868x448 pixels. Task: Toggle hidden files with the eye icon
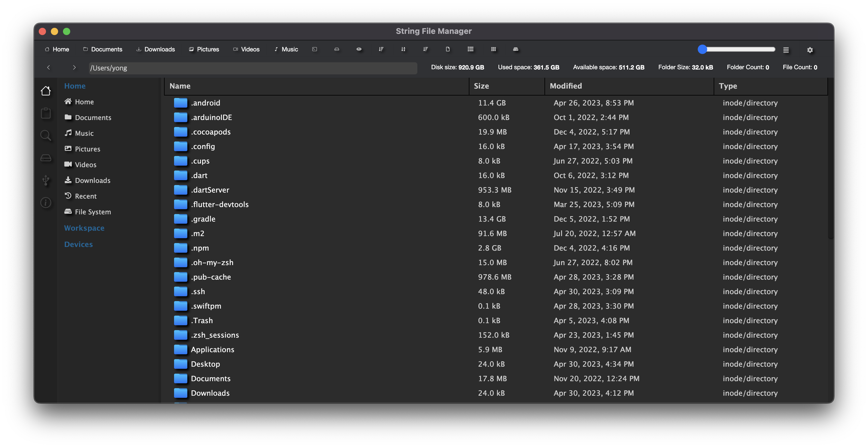359,49
